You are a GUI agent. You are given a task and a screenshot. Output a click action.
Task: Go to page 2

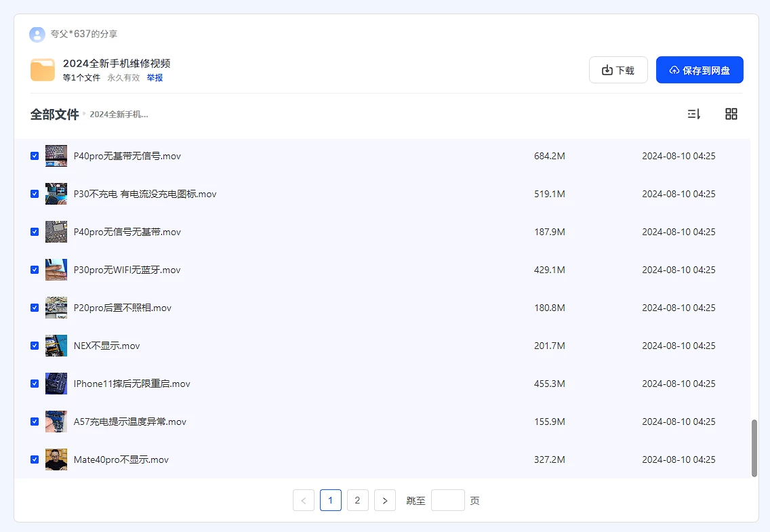click(x=357, y=501)
